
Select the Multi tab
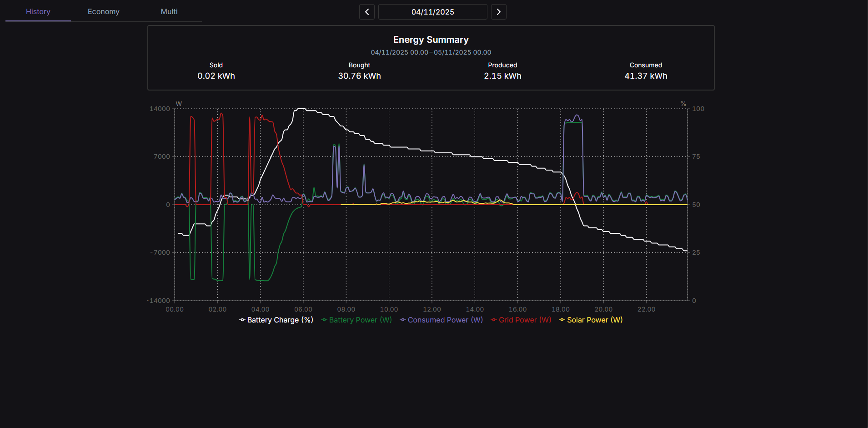[x=169, y=11]
